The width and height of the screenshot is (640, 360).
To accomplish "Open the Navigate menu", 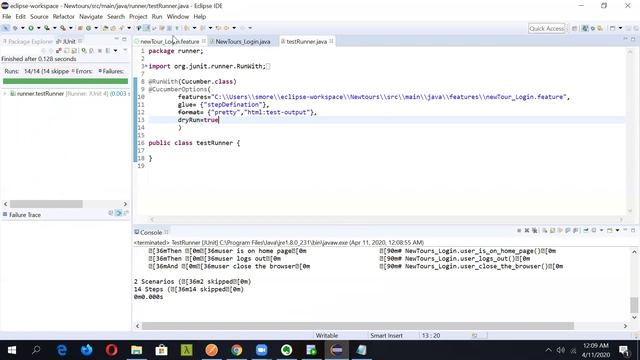I will [91, 17].
